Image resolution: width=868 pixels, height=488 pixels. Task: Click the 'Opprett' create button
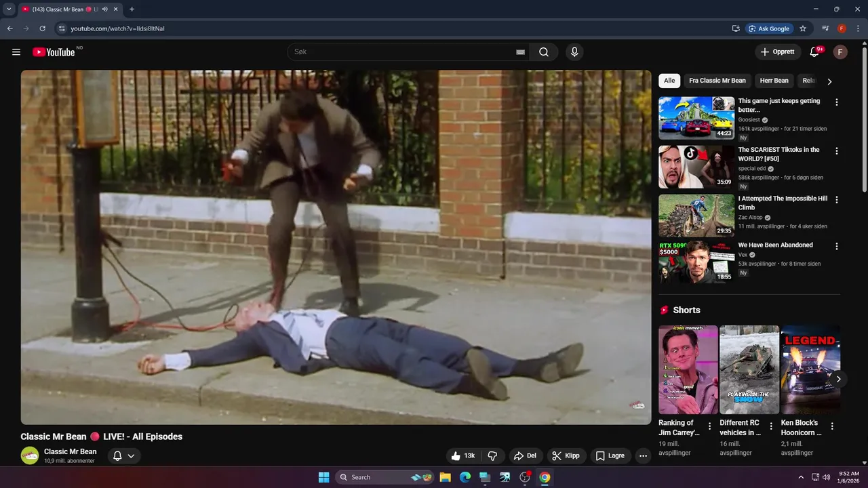click(778, 52)
